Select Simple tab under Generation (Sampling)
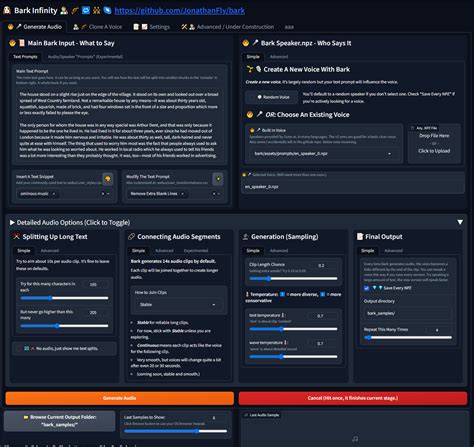The image size is (474, 447). tap(253, 251)
